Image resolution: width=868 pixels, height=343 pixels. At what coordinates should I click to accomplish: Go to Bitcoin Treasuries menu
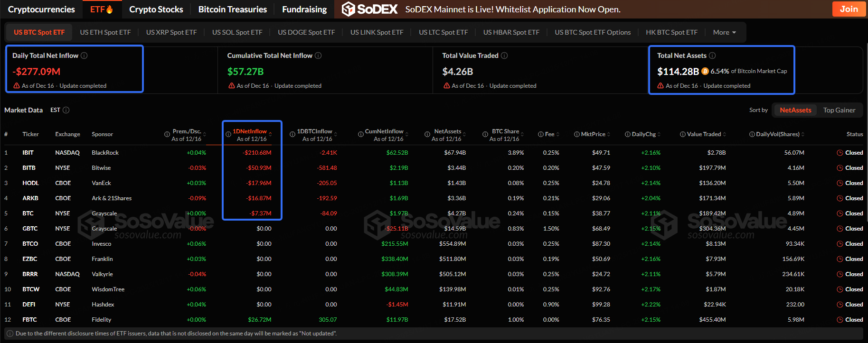[x=233, y=9]
